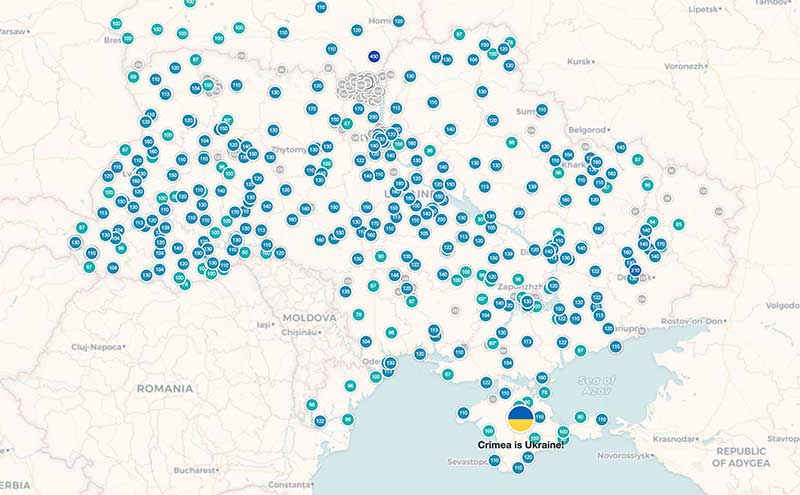This screenshot has width=800, height=495.
Task: Click the teal 80 marker on Kerch peninsula
Action: 580,417
